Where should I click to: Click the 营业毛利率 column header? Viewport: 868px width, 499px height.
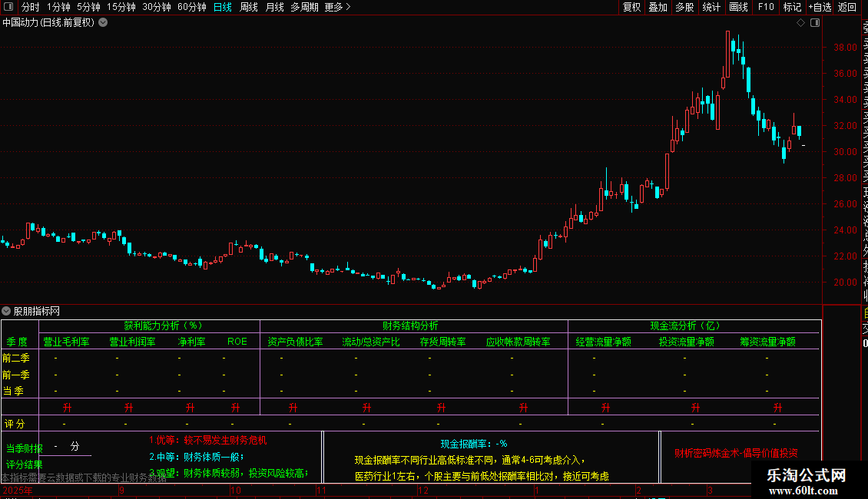click(66, 342)
